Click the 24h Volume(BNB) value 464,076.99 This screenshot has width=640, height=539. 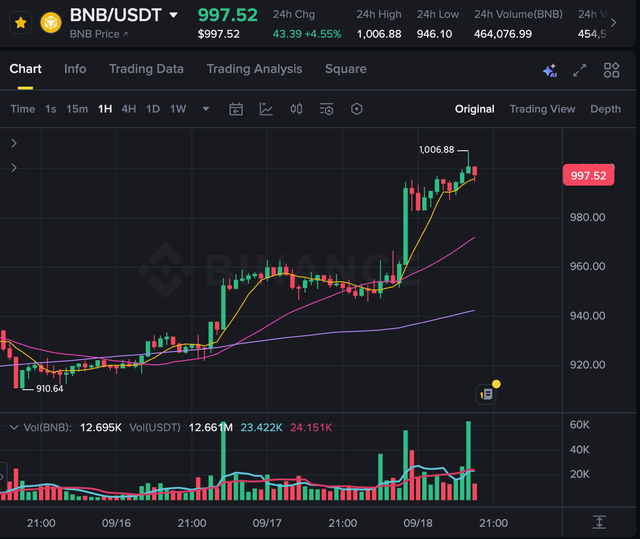tap(503, 34)
